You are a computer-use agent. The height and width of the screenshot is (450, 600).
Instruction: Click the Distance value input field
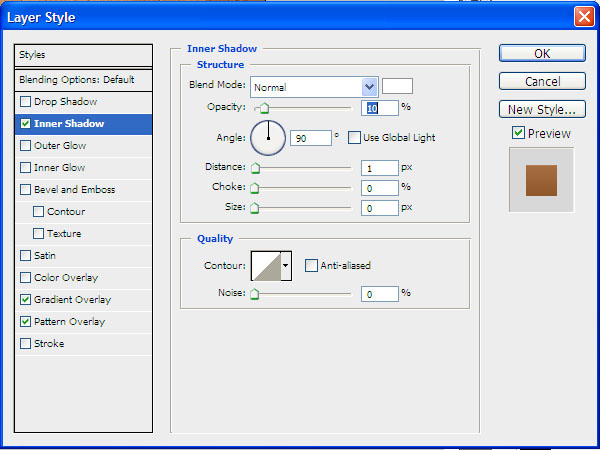coord(379,168)
